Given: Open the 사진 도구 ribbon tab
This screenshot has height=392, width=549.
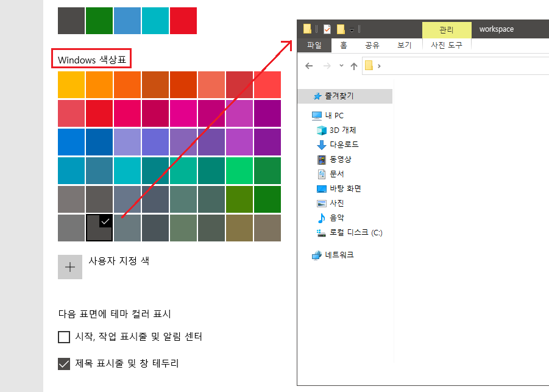Looking at the screenshot, I should coord(447,45).
